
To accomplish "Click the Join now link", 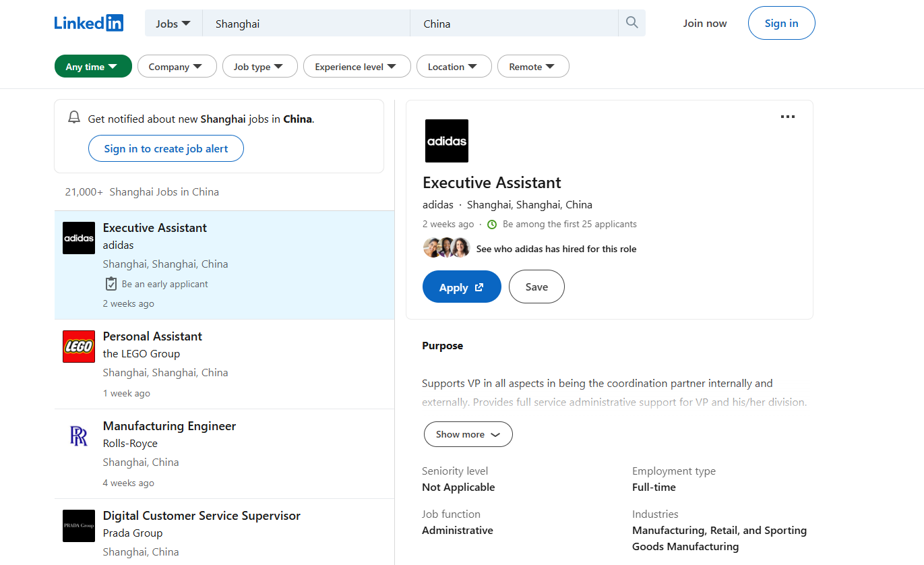I will (x=705, y=23).
